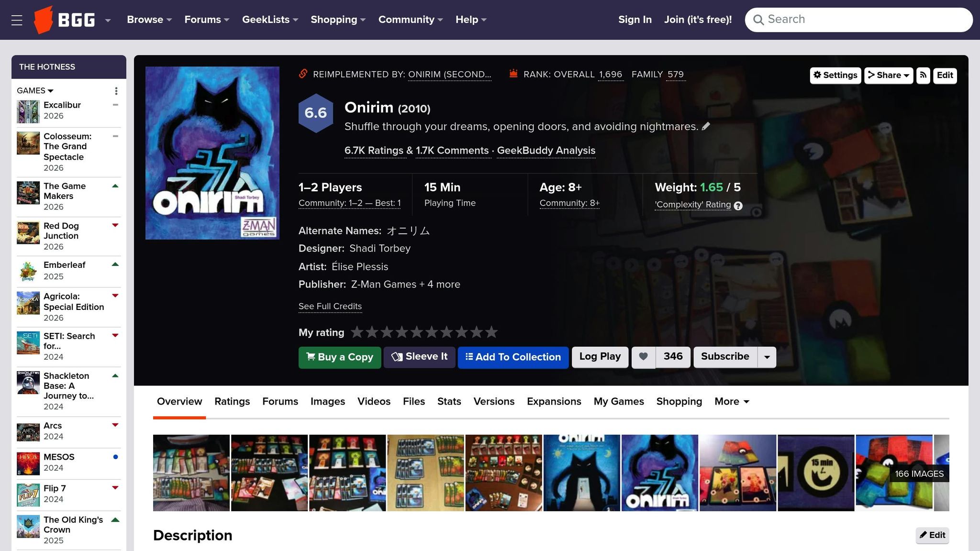980x551 pixels.
Task: Open the hamburger side menu
Action: [x=17, y=20]
